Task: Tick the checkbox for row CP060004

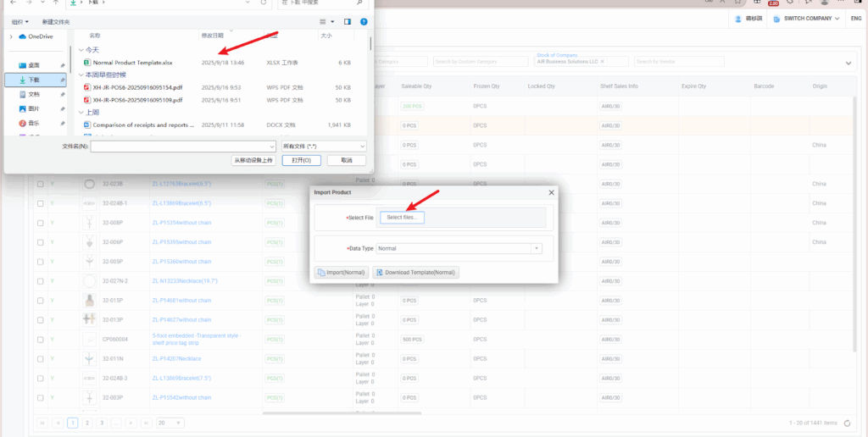Action: (39, 339)
